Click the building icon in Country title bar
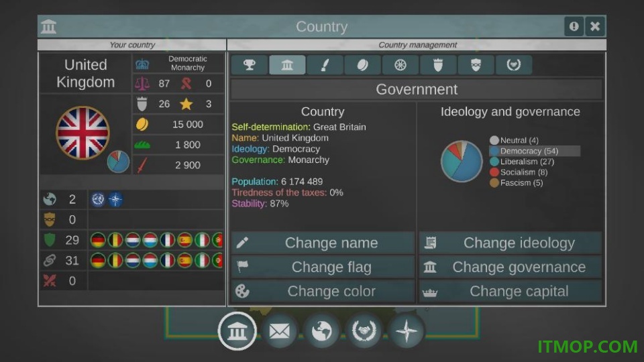Viewport: 644px width, 362px height. tap(48, 26)
